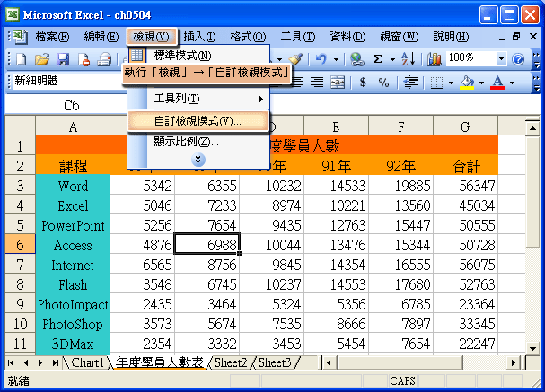Select the cell containing 56347

click(x=465, y=186)
